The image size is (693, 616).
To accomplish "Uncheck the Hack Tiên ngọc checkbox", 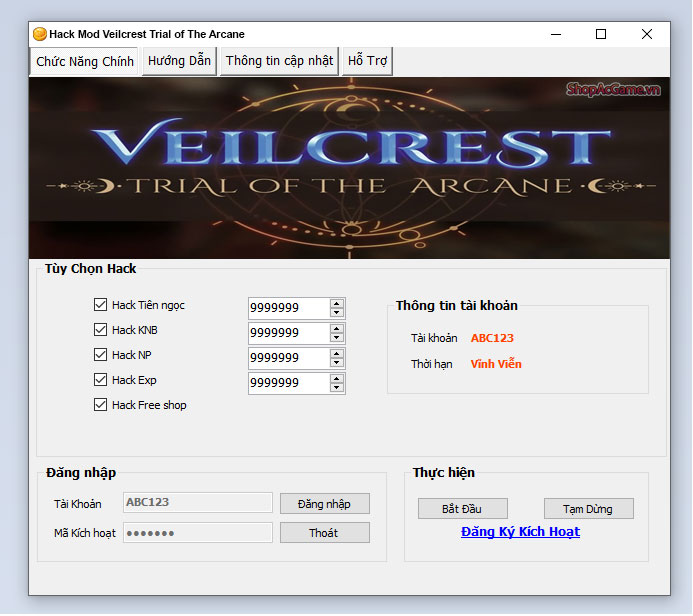I will click(100, 304).
